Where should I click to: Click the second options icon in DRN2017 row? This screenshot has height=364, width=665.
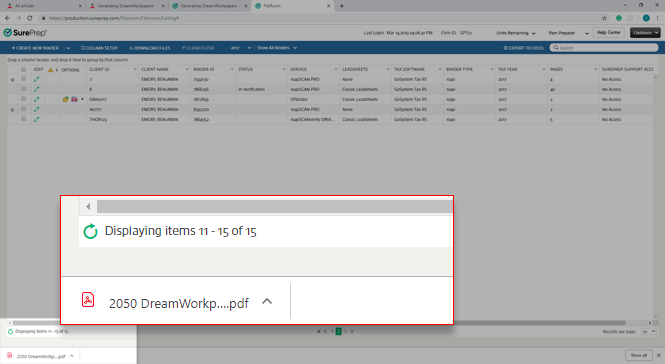point(74,99)
